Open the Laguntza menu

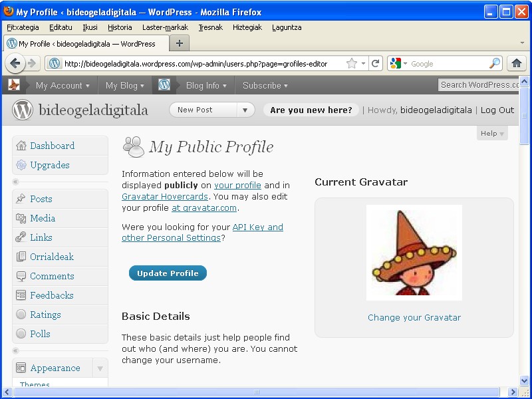[287, 27]
